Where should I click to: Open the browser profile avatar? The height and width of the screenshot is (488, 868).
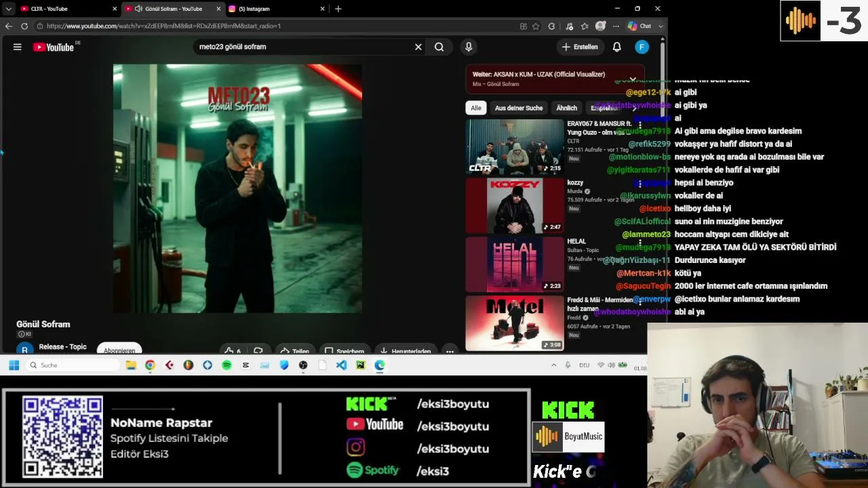point(600,26)
